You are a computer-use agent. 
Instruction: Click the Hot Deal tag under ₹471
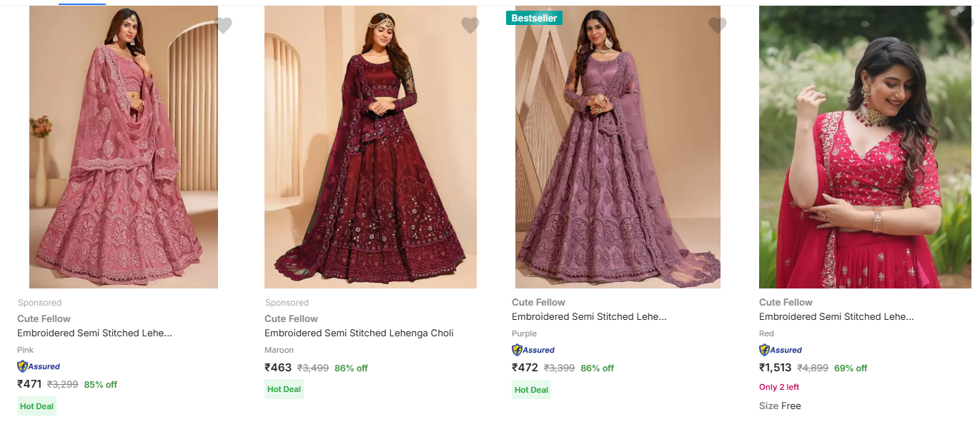(36, 406)
